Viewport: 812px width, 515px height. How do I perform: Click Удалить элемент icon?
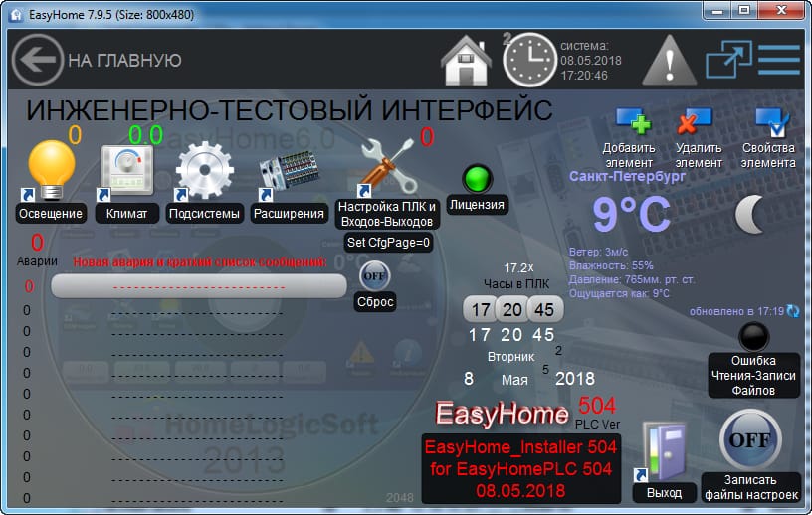point(695,121)
